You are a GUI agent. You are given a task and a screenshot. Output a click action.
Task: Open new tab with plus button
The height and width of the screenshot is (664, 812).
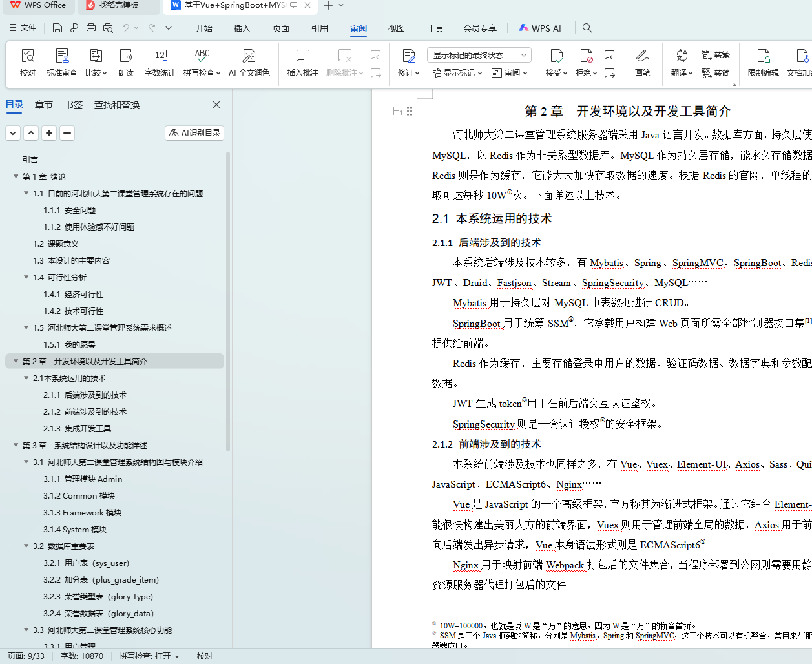(328, 6)
